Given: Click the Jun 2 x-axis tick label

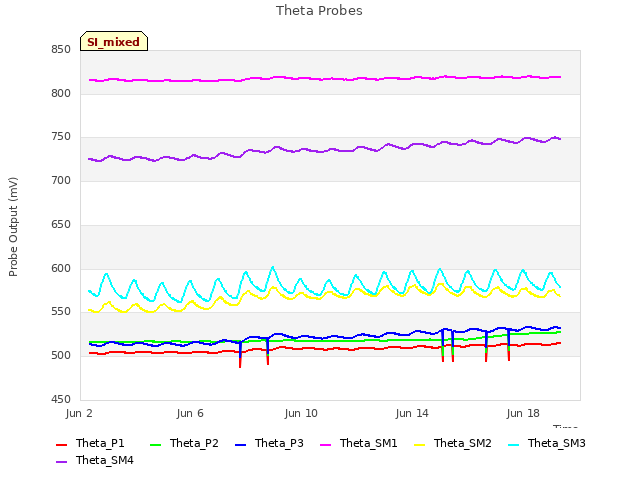Looking at the screenshot, I should 79,413.
